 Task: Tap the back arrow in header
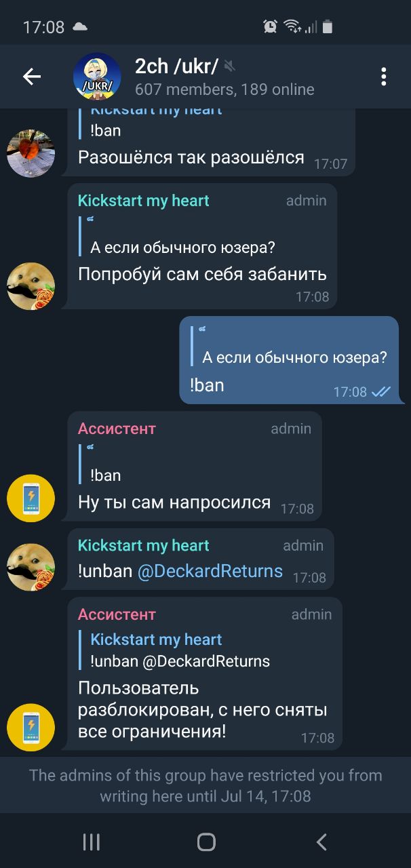[32, 77]
